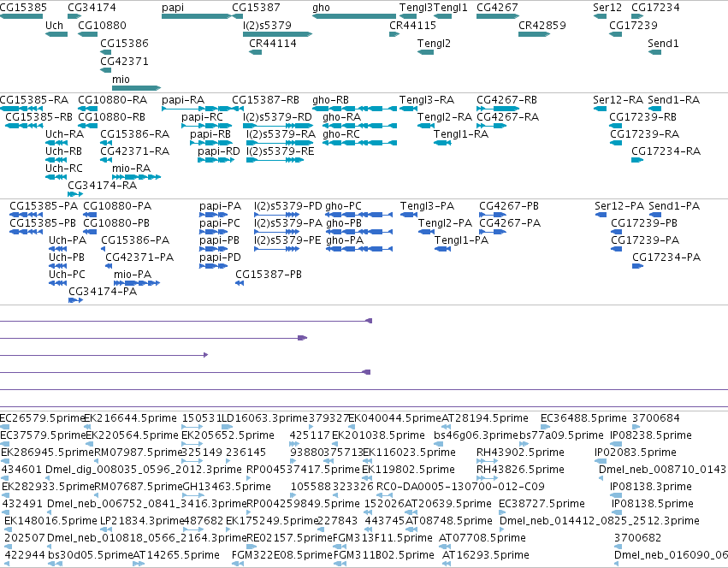
Task: Click the Send1 gene label
Action: pos(663,43)
